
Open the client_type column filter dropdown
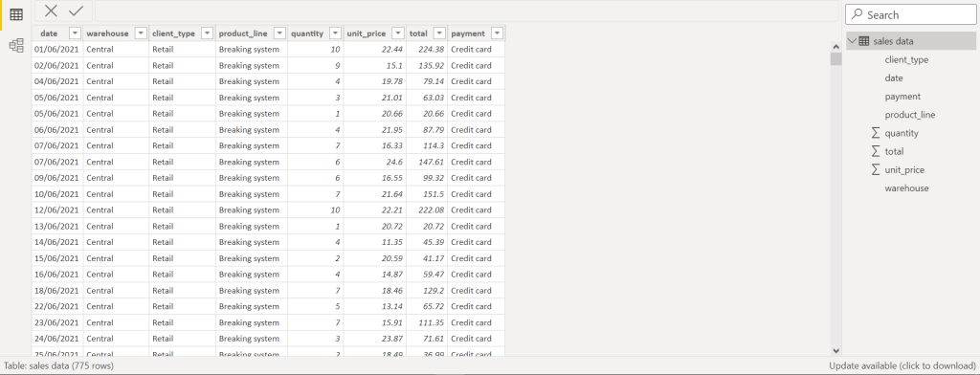tap(208, 33)
